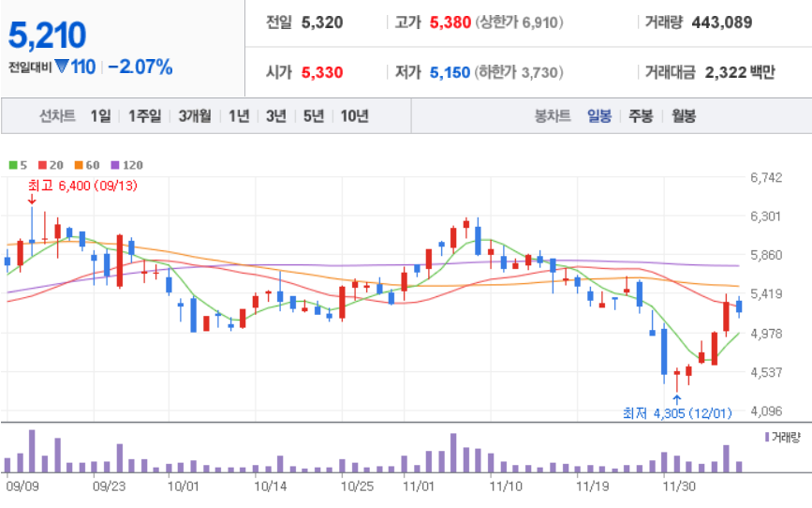Click the down-triangle change indicator 110

point(75,67)
